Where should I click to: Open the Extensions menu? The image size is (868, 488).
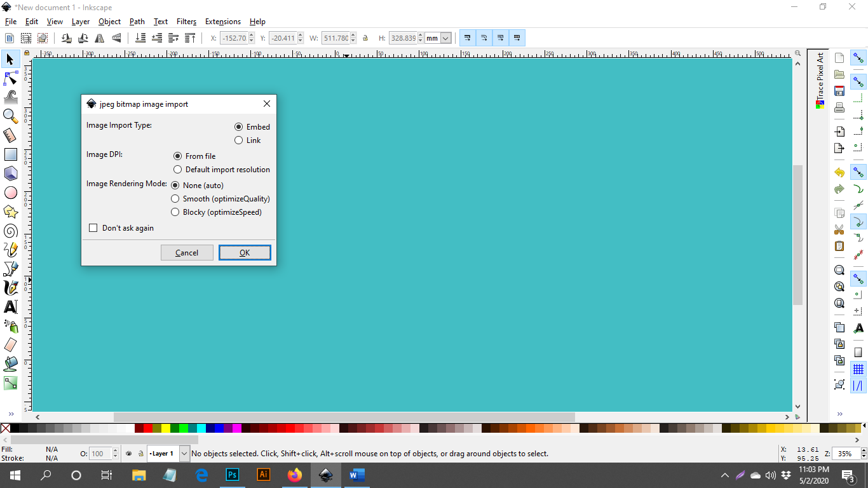pos(223,22)
